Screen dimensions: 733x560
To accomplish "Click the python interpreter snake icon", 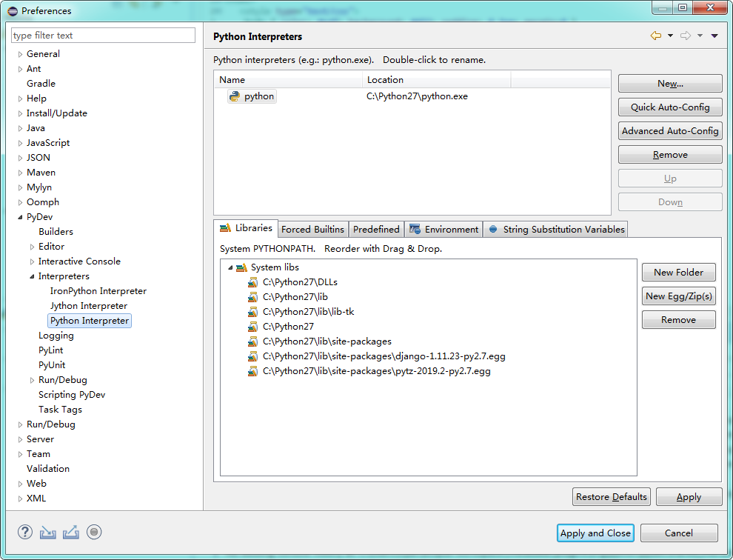I will coord(235,96).
